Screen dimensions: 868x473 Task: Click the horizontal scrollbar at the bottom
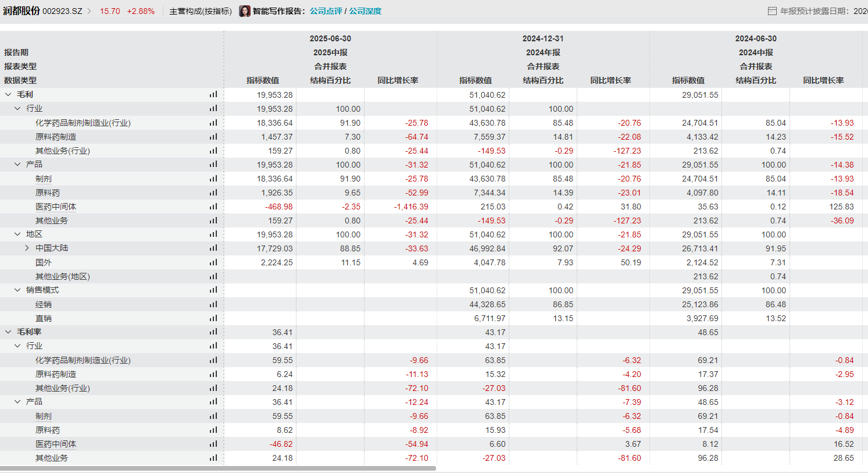218,468
